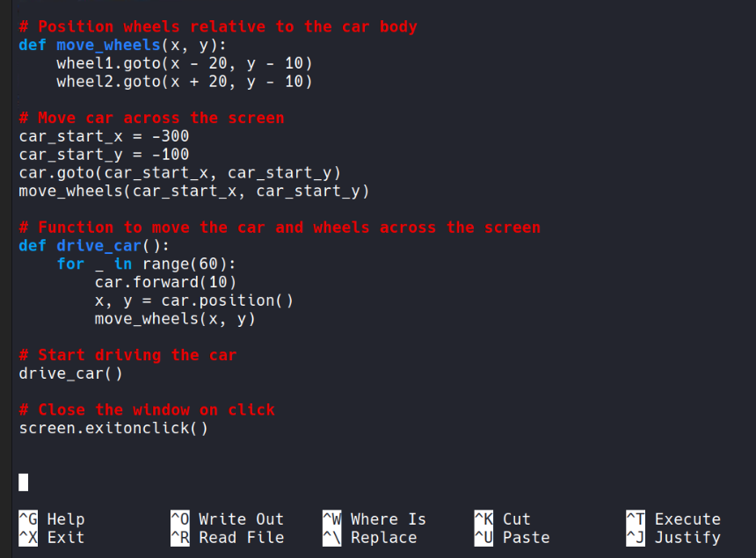
Task: Click the Help shortcut in nano's bottom bar
Action: [x=55, y=519]
